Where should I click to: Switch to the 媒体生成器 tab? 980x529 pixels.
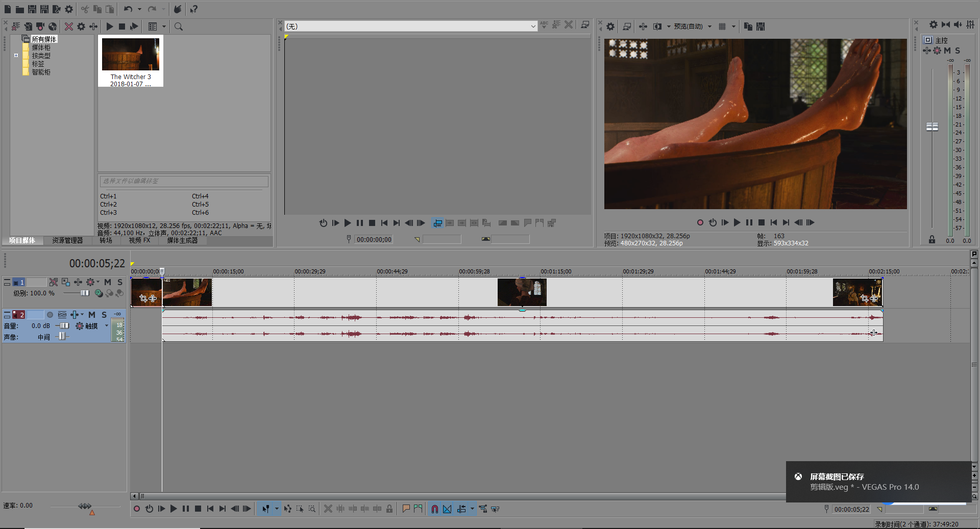point(182,240)
